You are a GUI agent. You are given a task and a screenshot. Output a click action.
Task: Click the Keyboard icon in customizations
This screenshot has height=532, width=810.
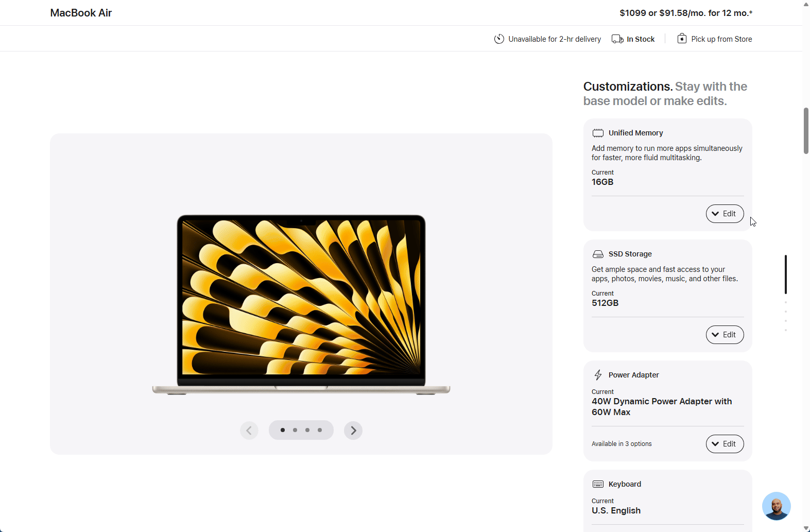(598, 484)
